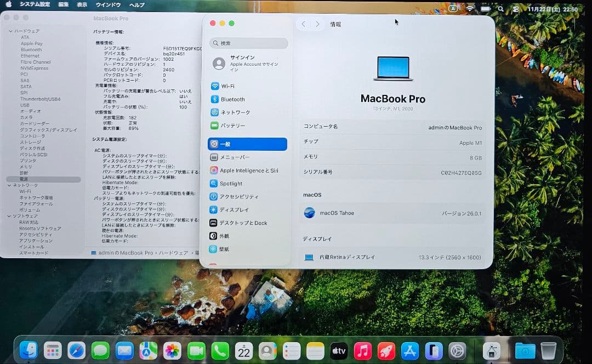The image size is (592, 364).
Task: Click the Wi-Fi icon in the menu bar
Action: [470, 8]
